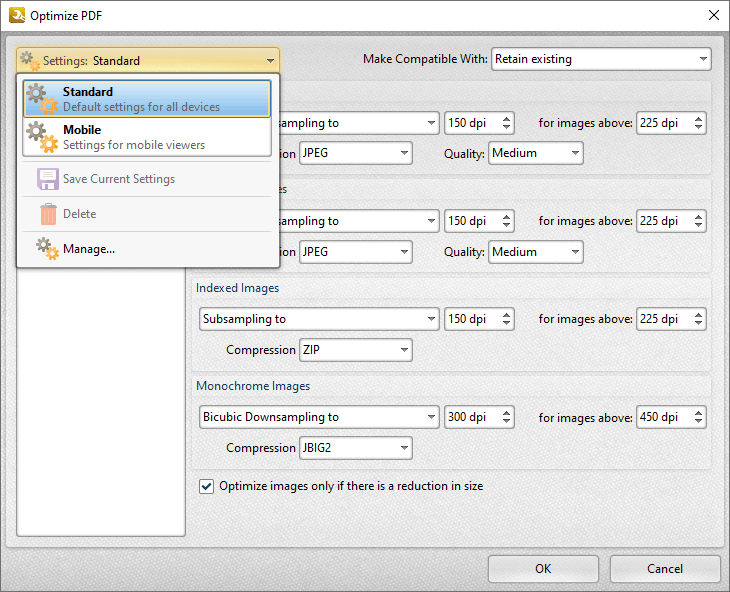Open second section partially hidden sampling dropdown

coord(359,221)
